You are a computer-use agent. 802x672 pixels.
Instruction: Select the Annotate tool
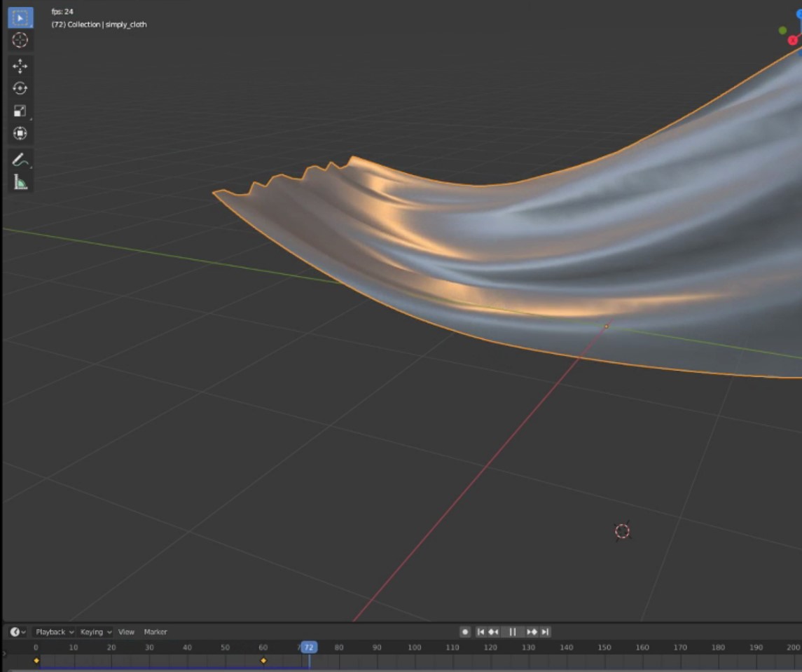point(20,158)
